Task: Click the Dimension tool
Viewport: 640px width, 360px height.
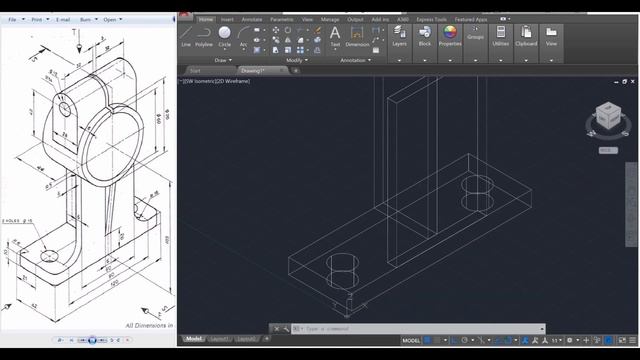Action: click(357, 36)
